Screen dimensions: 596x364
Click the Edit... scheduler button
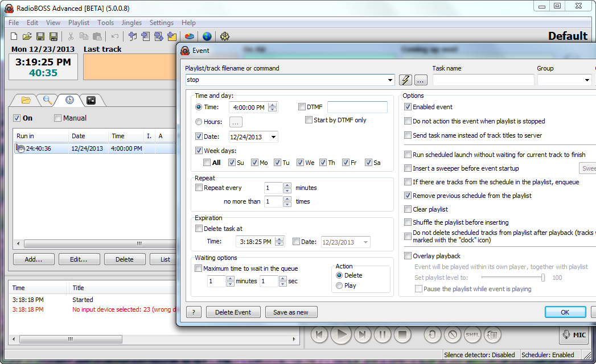79,259
